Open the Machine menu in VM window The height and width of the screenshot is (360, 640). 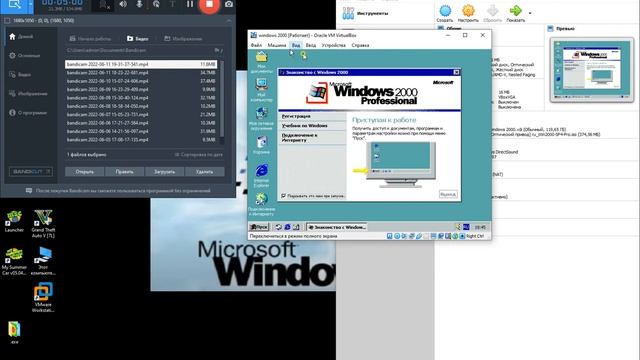pos(277,45)
